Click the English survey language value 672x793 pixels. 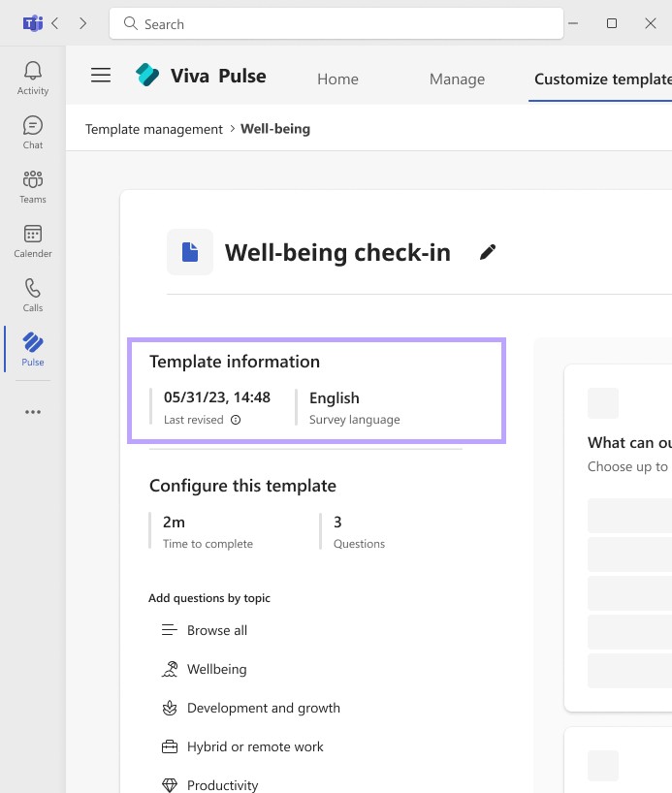tap(335, 398)
